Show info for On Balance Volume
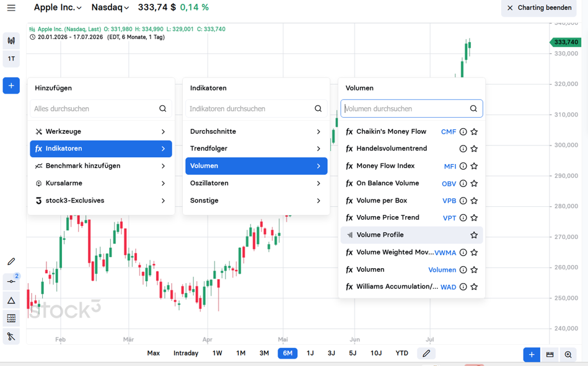The height and width of the screenshot is (366, 588). [x=463, y=183]
